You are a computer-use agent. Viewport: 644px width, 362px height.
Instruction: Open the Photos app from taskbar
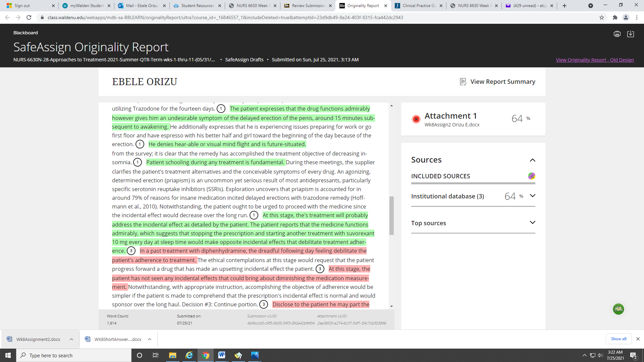click(255, 355)
